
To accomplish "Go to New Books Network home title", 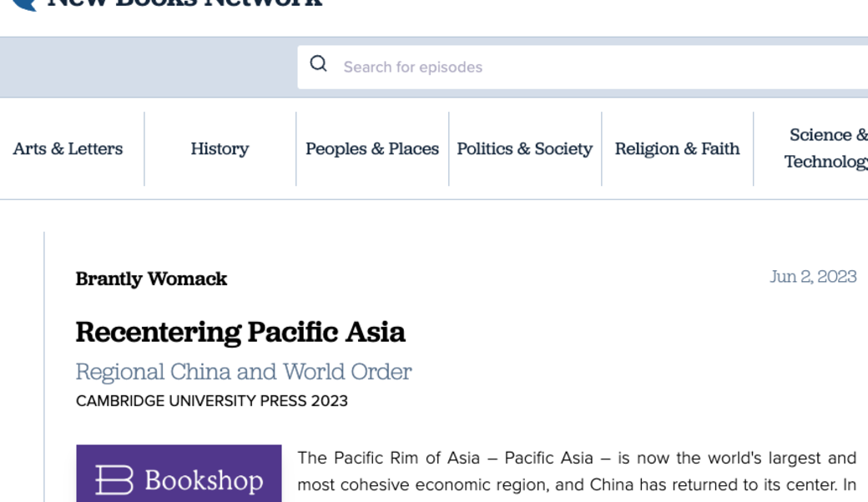I will (184, 3).
